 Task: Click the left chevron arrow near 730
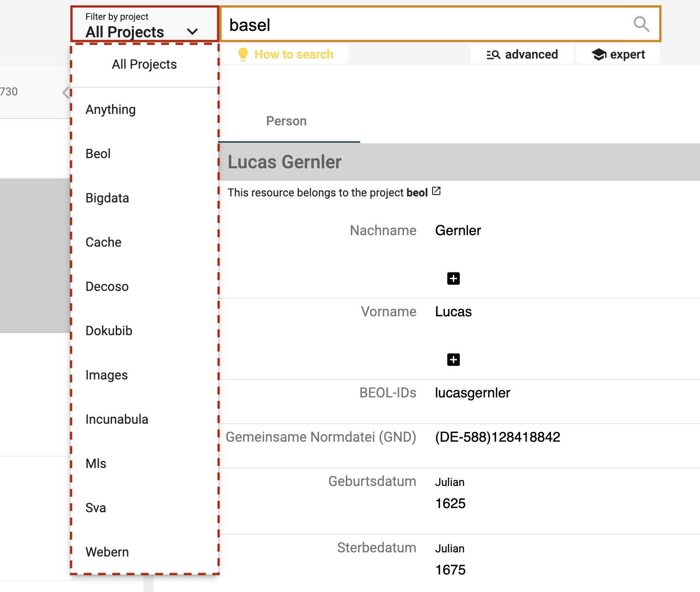[x=66, y=92]
